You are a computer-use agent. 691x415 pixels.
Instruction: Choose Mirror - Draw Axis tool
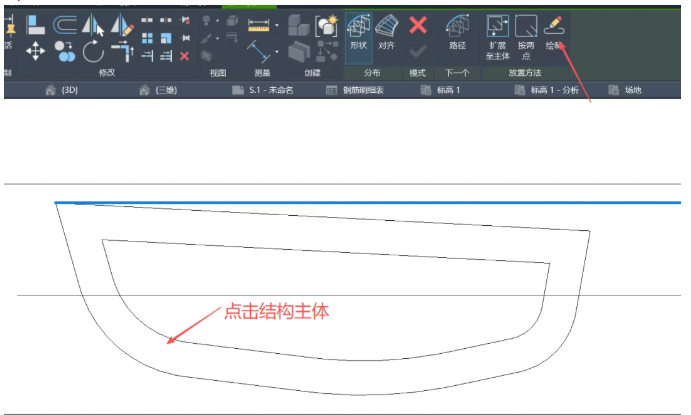click(x=122, y=25)
